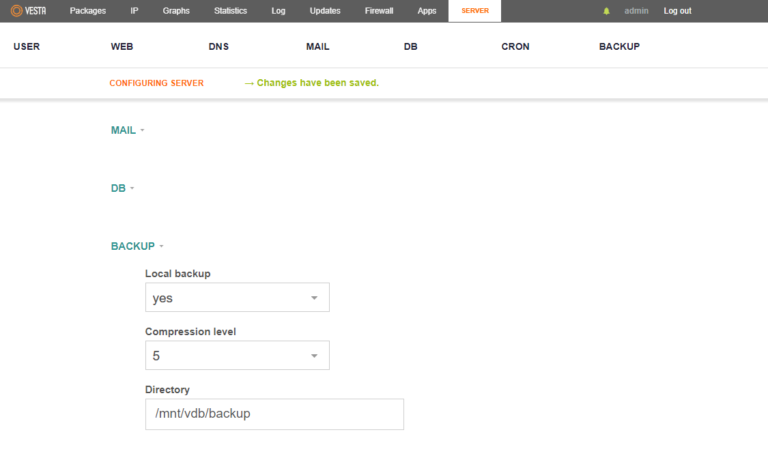Click the admin user link
Viewport: 768px width, 458px height.
coord(636,11)
